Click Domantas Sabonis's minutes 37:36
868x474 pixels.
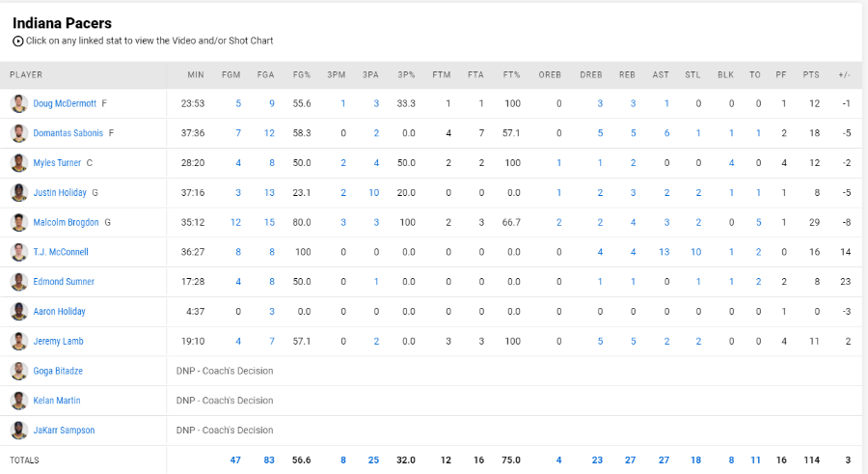coord(193,133)
